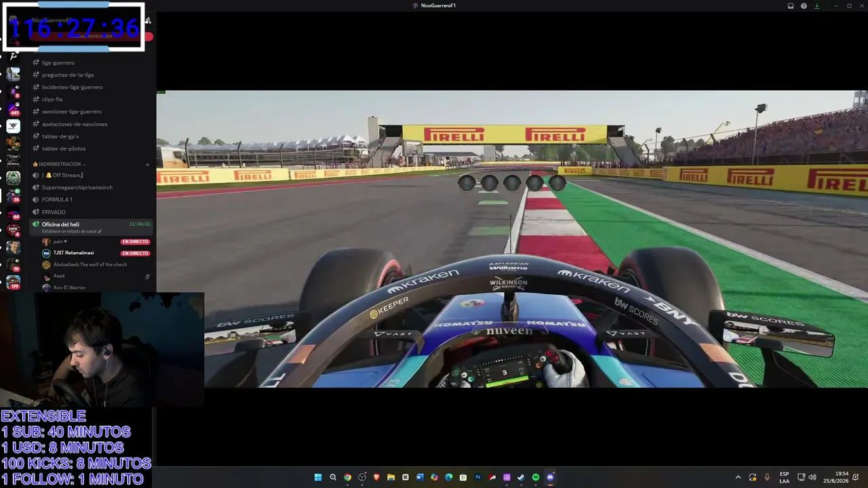The image size is (868, 488).
Task: Open Google Chrome from the taskbar
Action: coord(347,477)
